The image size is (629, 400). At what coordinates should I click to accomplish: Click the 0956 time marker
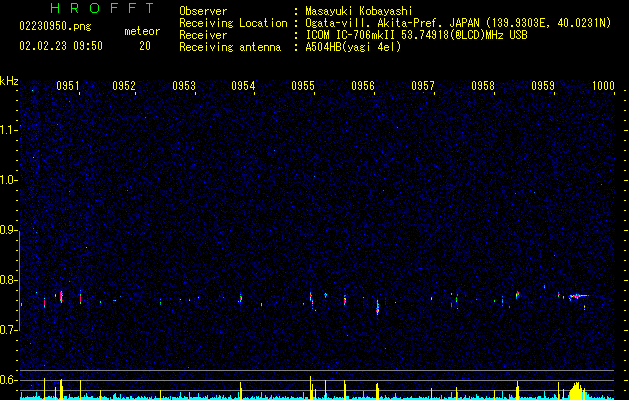pyautogui.click(x=363, y=86)
